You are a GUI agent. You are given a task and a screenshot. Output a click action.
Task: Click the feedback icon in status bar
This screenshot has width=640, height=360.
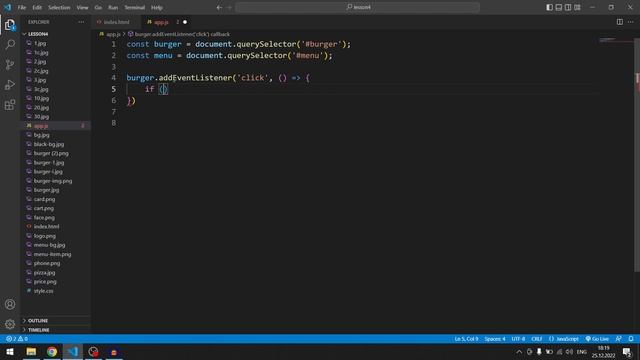(619, 339)
